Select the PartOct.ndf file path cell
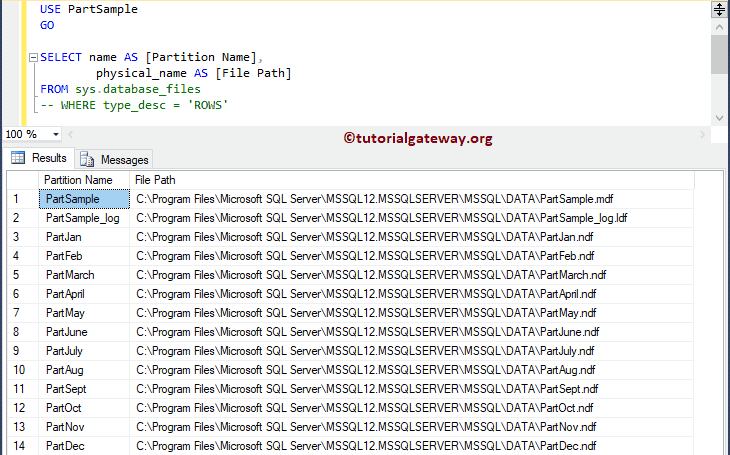The width and height of the screenshot is (730, 455). (412, 408)
